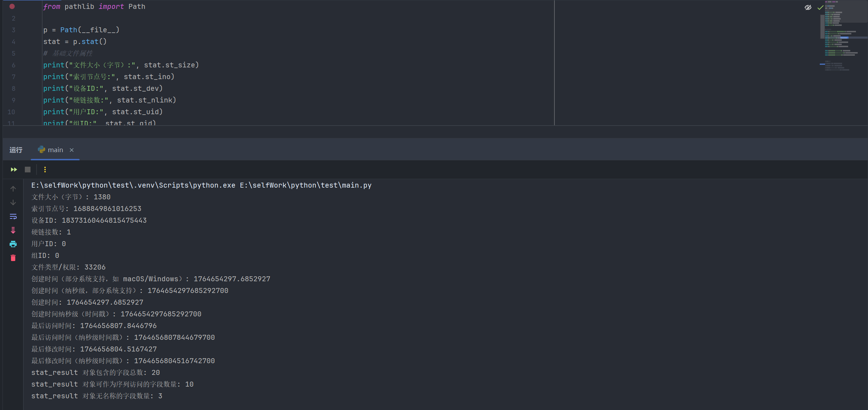Image resolution: width=868 pixels, height=410 pixels.
Task: Close the main run tab
Action: point(72,150)
